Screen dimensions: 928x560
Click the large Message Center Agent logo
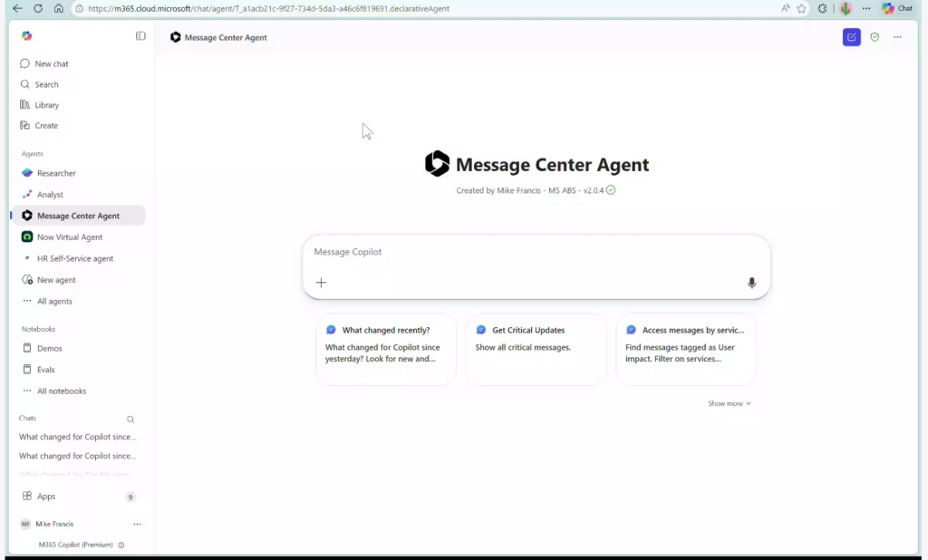tap(438, 164)
